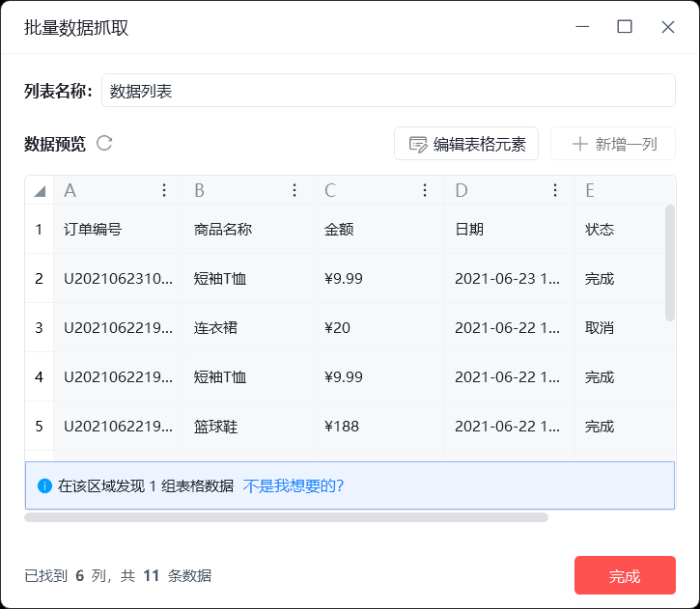Click the 列表名称 input field
Image resolution: width=700 pixels, height=609 pixels.
click(388, 91)
